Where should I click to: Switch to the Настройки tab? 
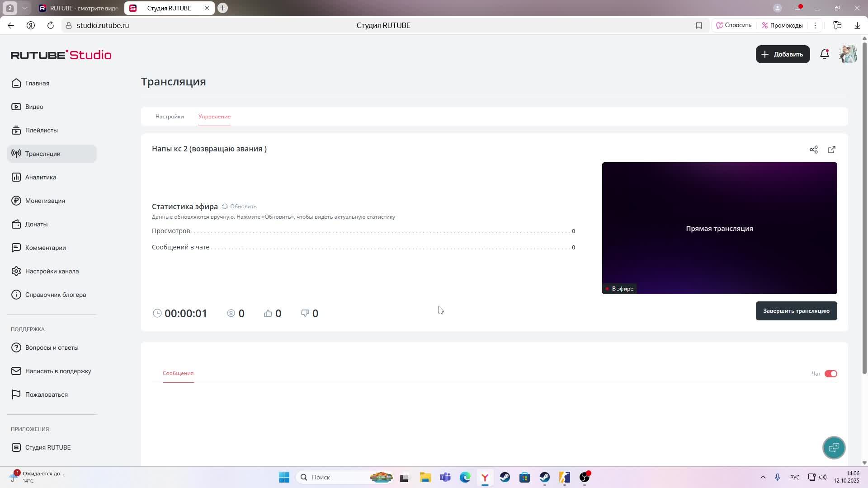(x=170, y=117)
